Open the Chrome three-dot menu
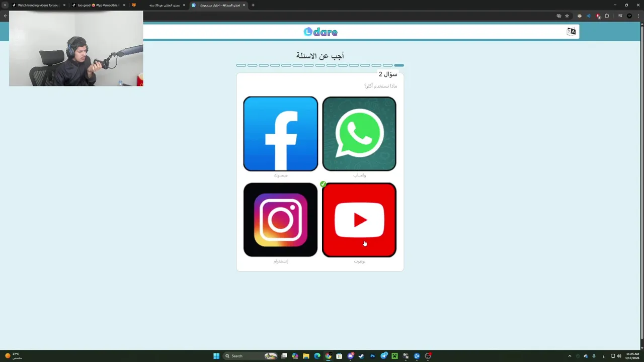Viewport: 644px width, 362px height. tap(638, 16)
